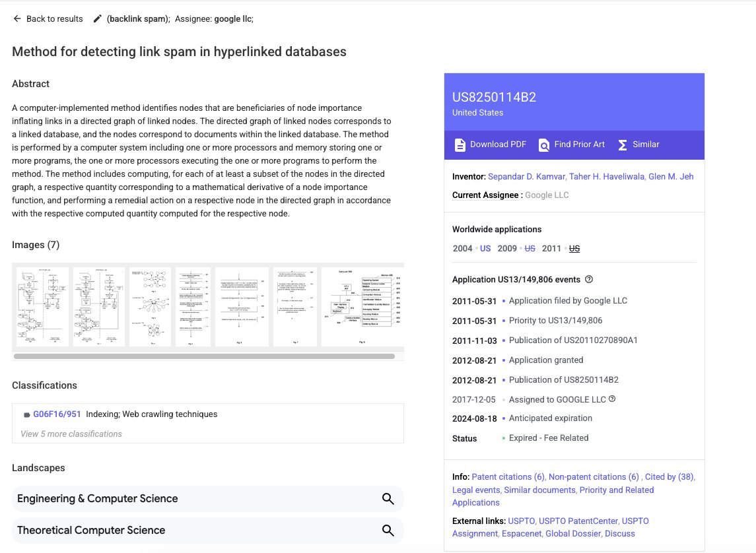This screenshot has width=756, height=553.
Task: Click Similar label
Action: tap(646, 145)
